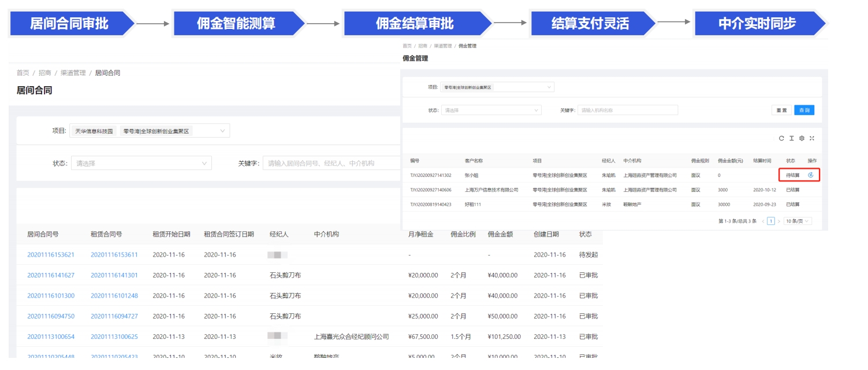868x370 pixels.
Task: Click commission record TJYJ20200927141302
Action: (431, 175)
